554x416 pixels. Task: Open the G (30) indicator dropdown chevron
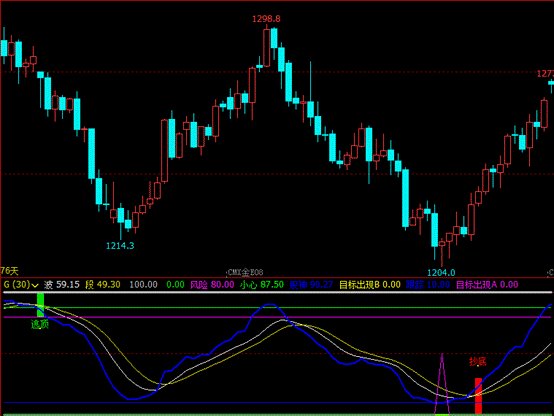35,285
